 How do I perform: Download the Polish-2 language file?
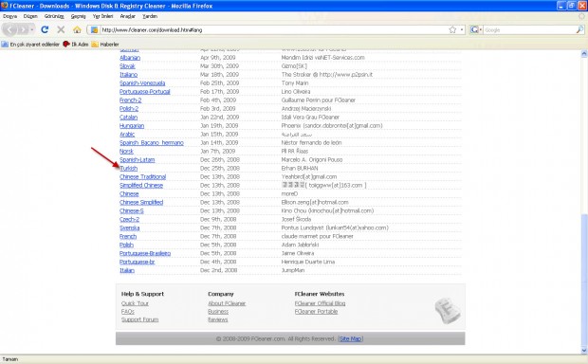click(x=129, y=109)
